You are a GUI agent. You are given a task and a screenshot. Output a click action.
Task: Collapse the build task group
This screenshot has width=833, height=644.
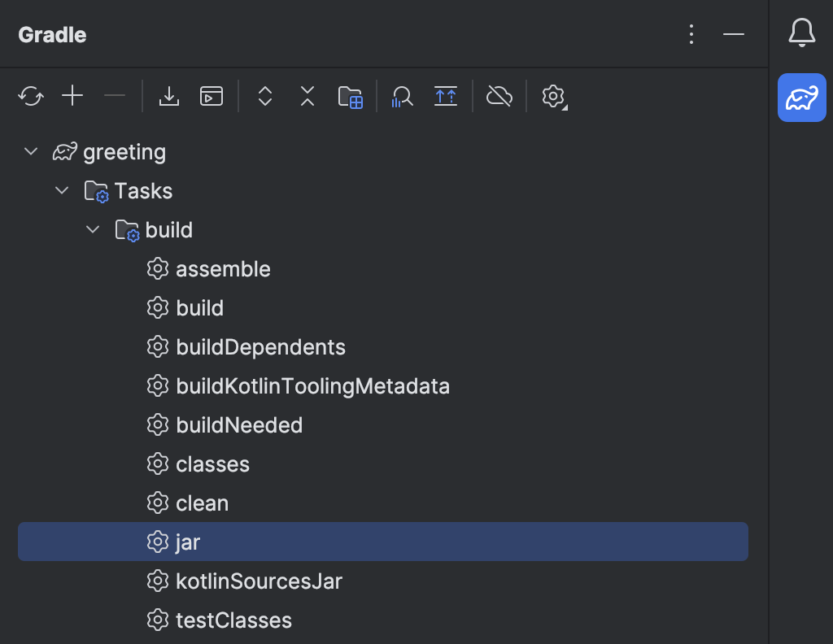[92, 229]
